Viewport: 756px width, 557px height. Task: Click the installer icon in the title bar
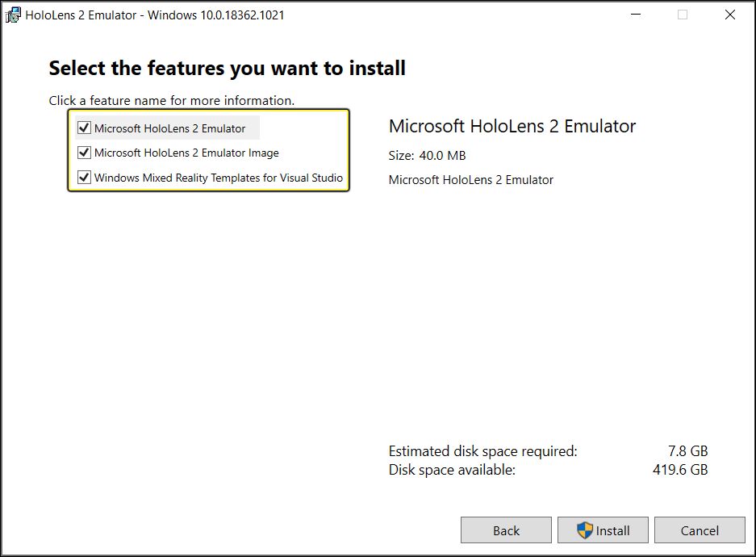[x=13, y=14]
